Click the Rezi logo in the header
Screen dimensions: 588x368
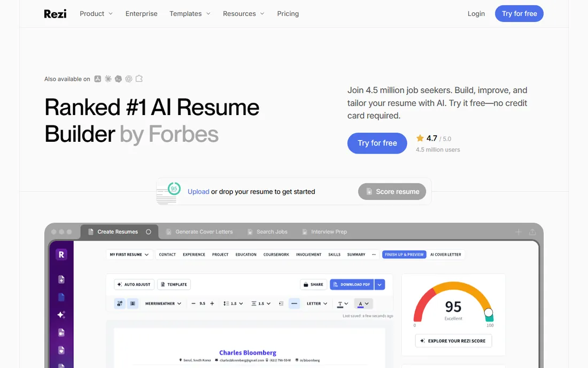point(55,14)
